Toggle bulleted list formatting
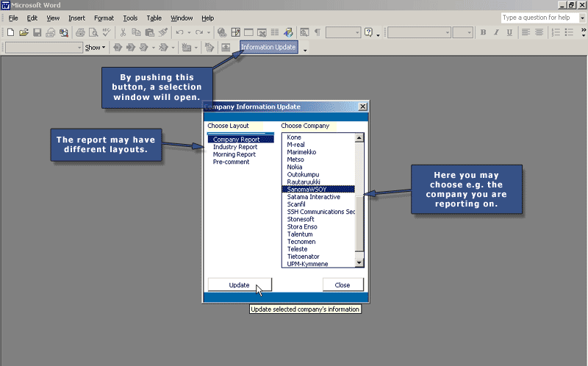Screen dimensions: 588x366 pos(569,32)
